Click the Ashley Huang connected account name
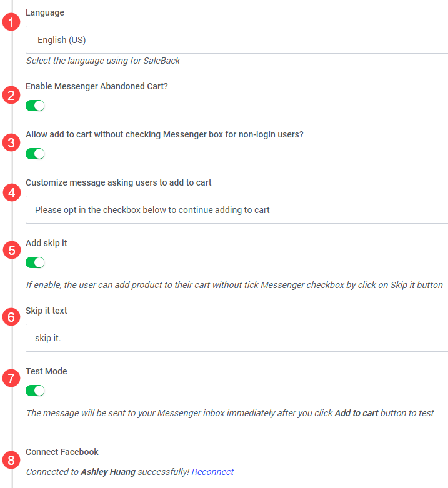The width and height of the screenshot is (448, 488). coord(108,472)
